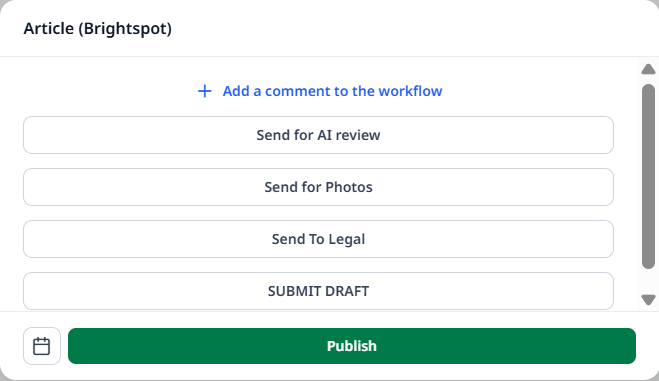Viewport: 659px width, 381px height.
Task: Click the SUBMIT DRAFT button
Action: 318,291
